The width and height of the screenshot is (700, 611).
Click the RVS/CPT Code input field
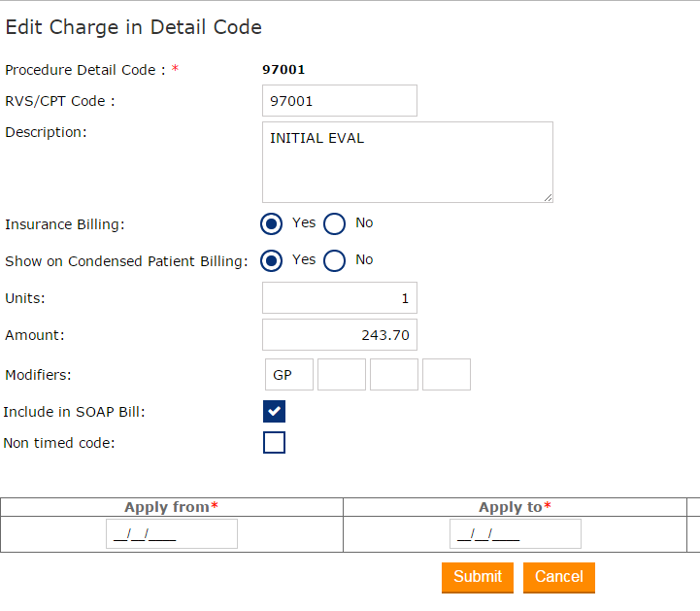pyautogui.click(x=339, y=101)
